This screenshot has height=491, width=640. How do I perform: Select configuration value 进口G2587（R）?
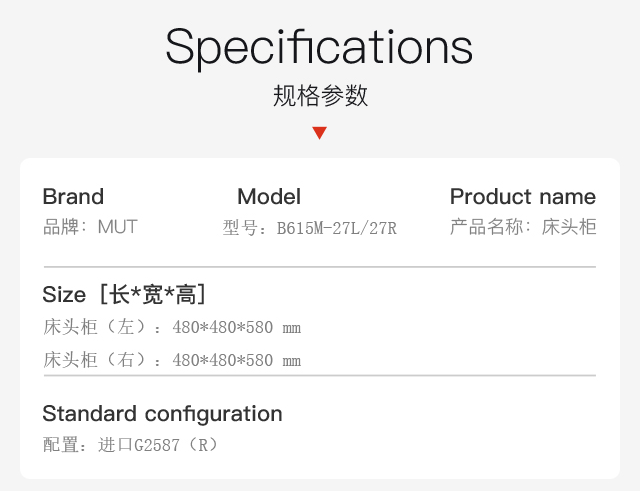159,445
